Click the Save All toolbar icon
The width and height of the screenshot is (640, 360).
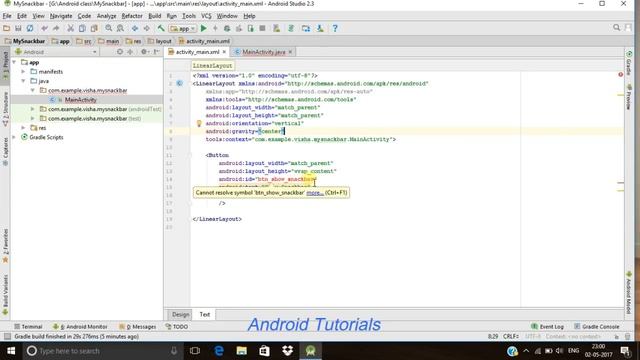click(x=18, y=29)
